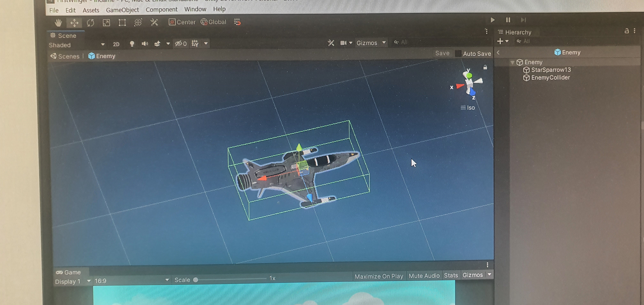The image size is (644, 305).
Task: Enable the Auto Save checkbox
Action: (x=458, y=54)
